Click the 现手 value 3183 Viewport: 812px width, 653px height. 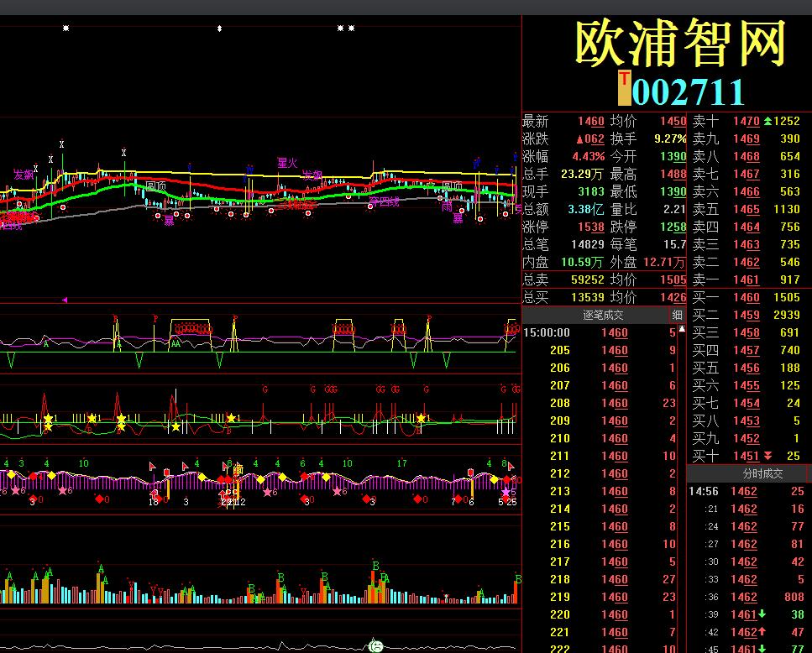[591, 191]
